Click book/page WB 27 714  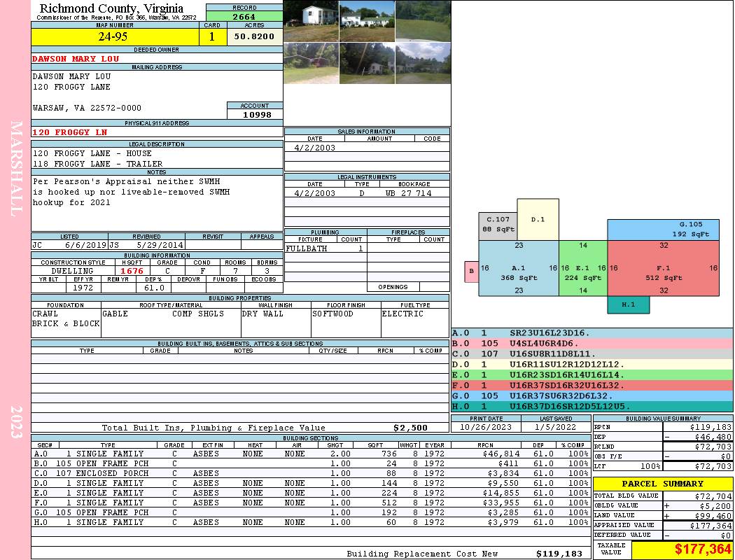tap(408, 193)
